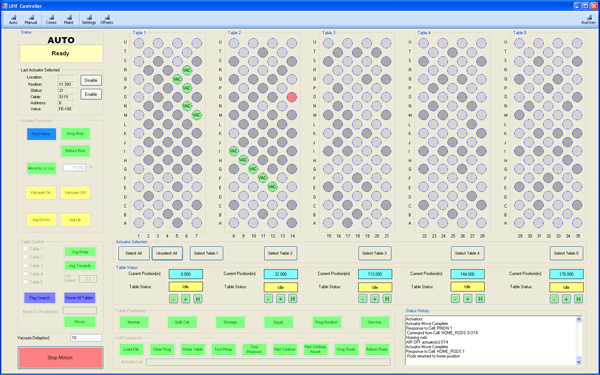
Task: Click the red Stop Motion button
Action: pyautogui.click(x=60, y=357)
